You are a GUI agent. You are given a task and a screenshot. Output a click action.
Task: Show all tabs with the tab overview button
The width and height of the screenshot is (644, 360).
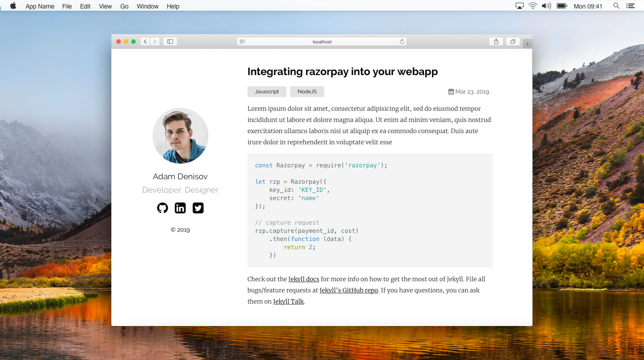click(x=513, y=42)
